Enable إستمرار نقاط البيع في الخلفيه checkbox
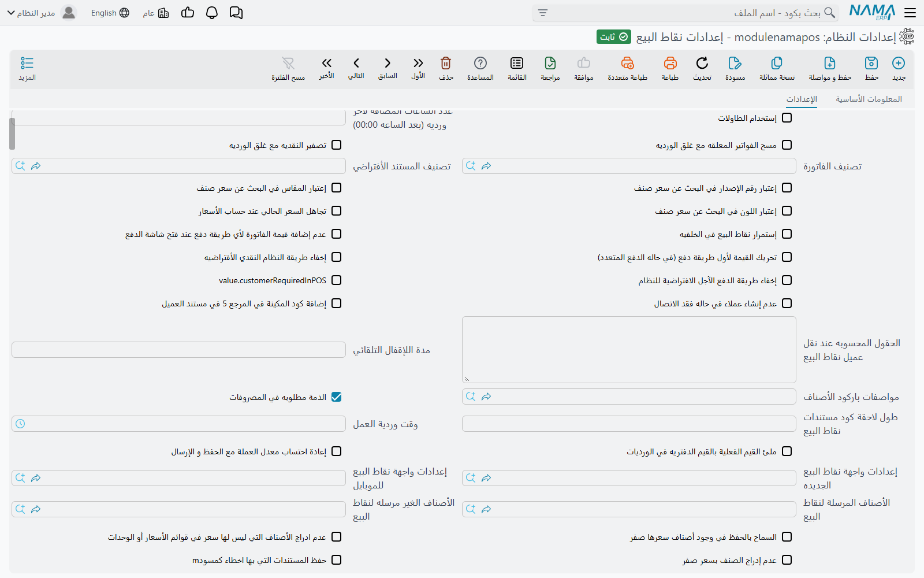The image size is (924, 578). tap(787, 234)
